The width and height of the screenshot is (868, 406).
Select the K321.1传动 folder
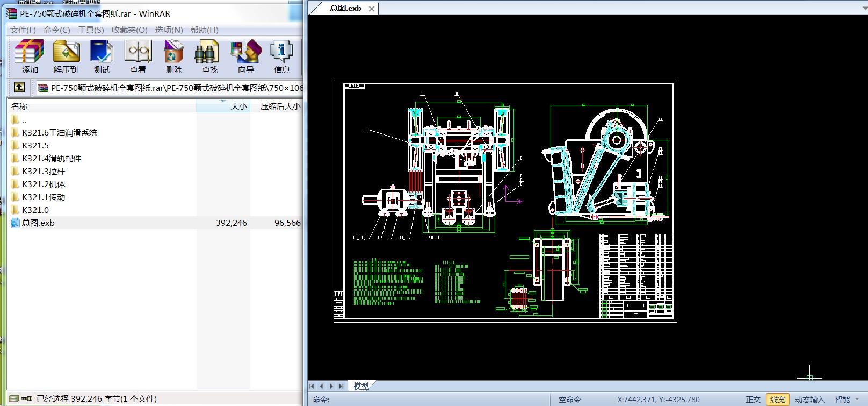coord(44,197)
